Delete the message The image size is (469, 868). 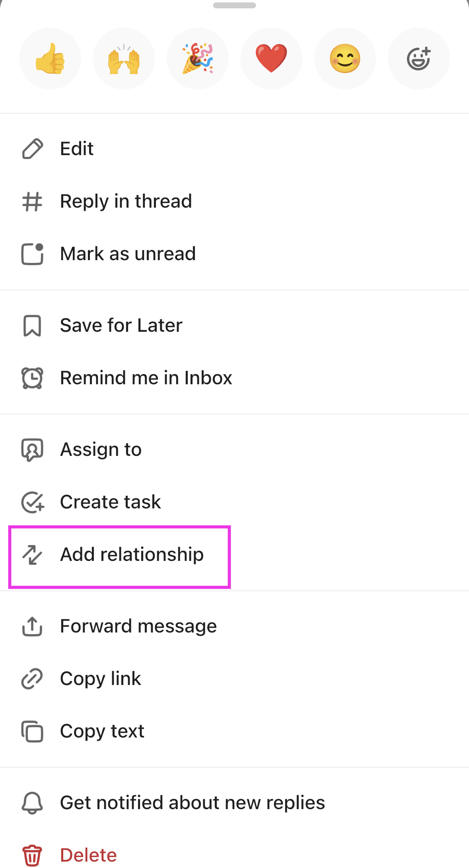[x=88, y=854]
